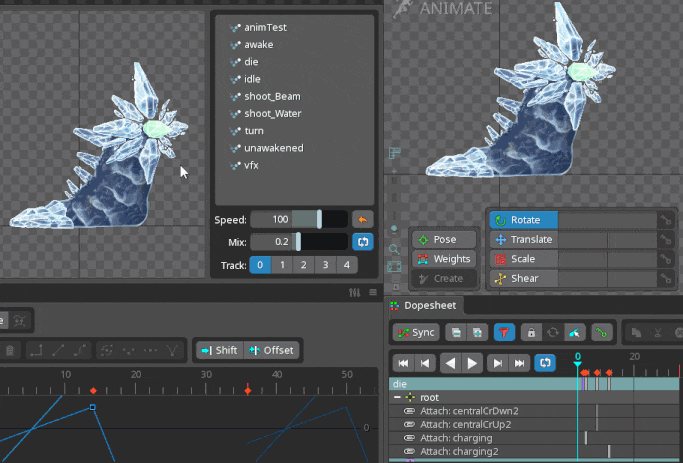The width and height of the screenshot is (683, 463).
Task: Toggle the dopesheet loop playback button
Action: coord(545,363)
